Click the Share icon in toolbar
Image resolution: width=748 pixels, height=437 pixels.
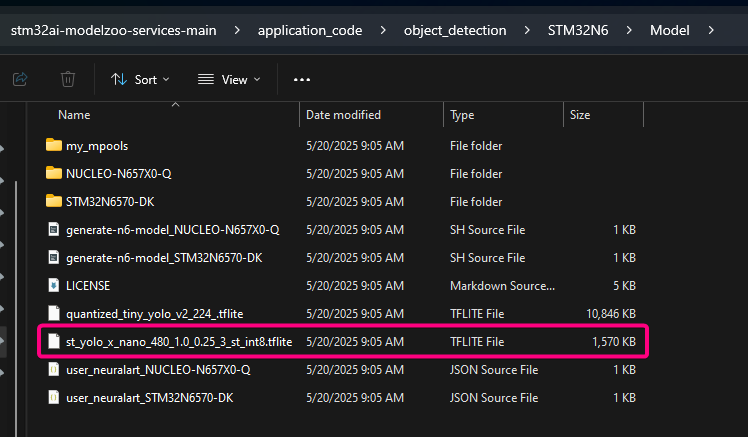20,79
